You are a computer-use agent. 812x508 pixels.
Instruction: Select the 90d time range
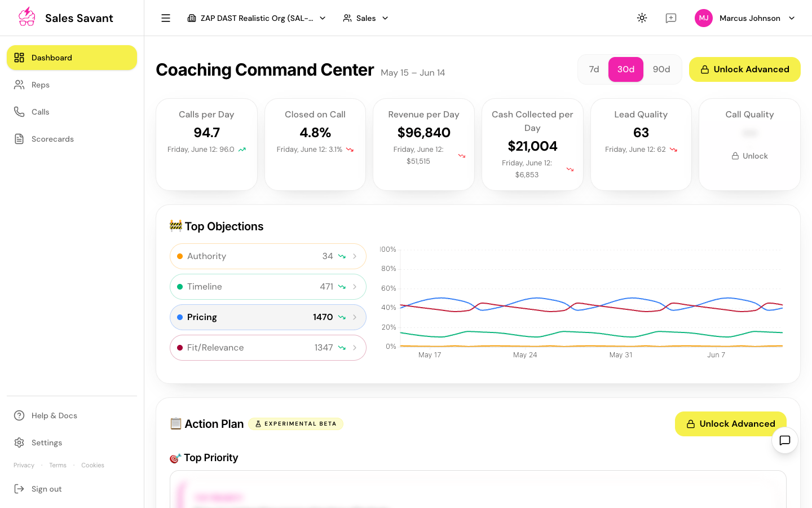pyautogui.click(x=661, y=69)
